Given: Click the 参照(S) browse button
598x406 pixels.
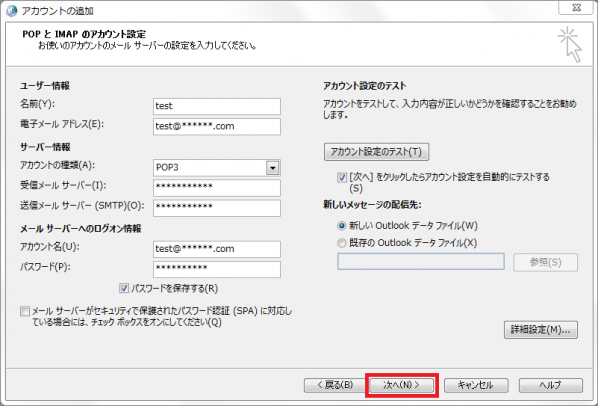Looking at the screenshot, I should [545, 262].
